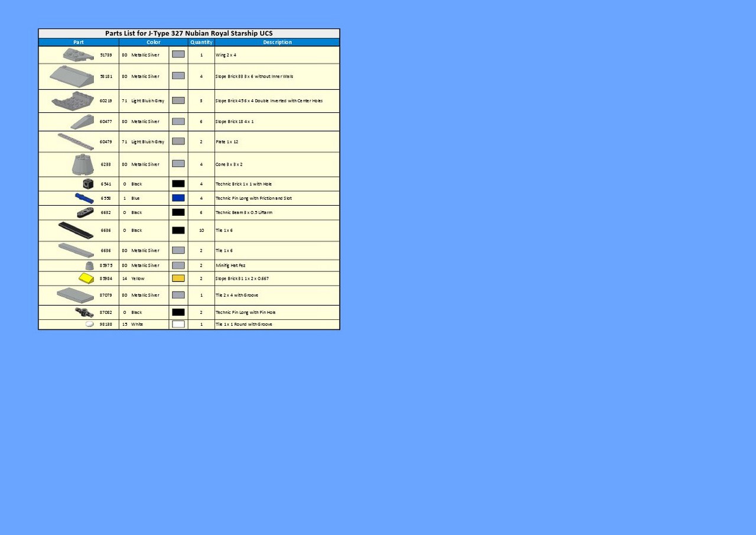
Task: Click black swatch in Technic Pin with Pin Hole row
Action: click(178, 312)
